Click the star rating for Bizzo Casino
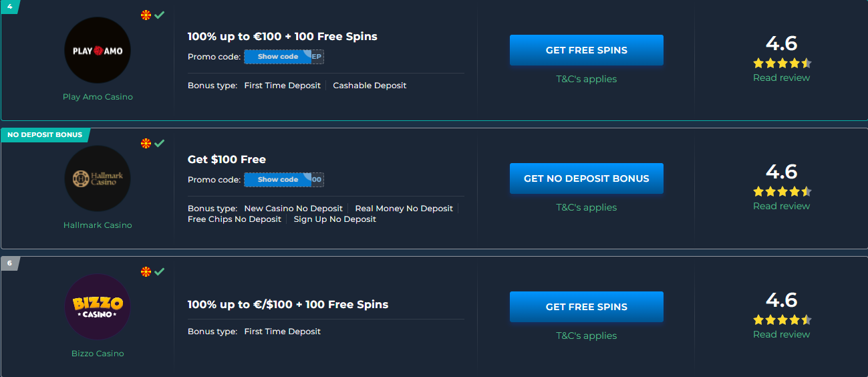Screen dimensions: 868x377 point(782,320)
